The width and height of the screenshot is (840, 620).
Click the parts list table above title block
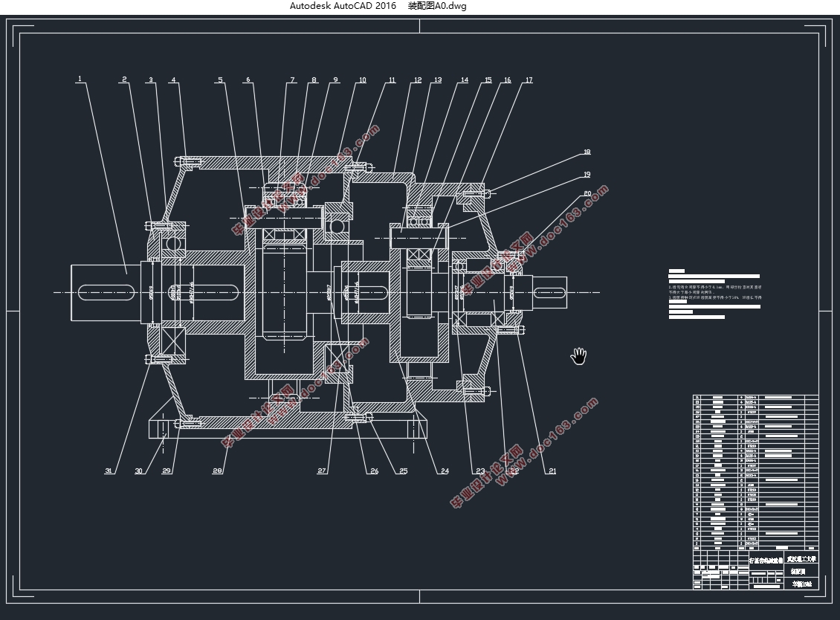[x=756, y=473]
